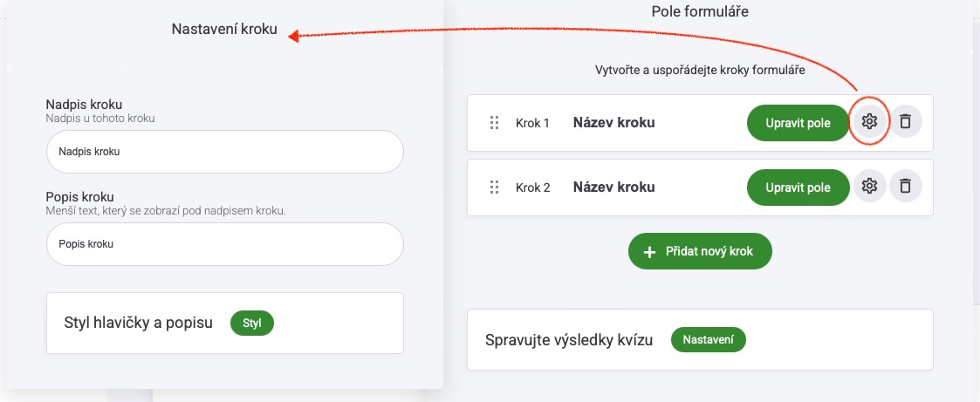
Task: Open settings gear for Krok 1
Action: click(869, 122)
